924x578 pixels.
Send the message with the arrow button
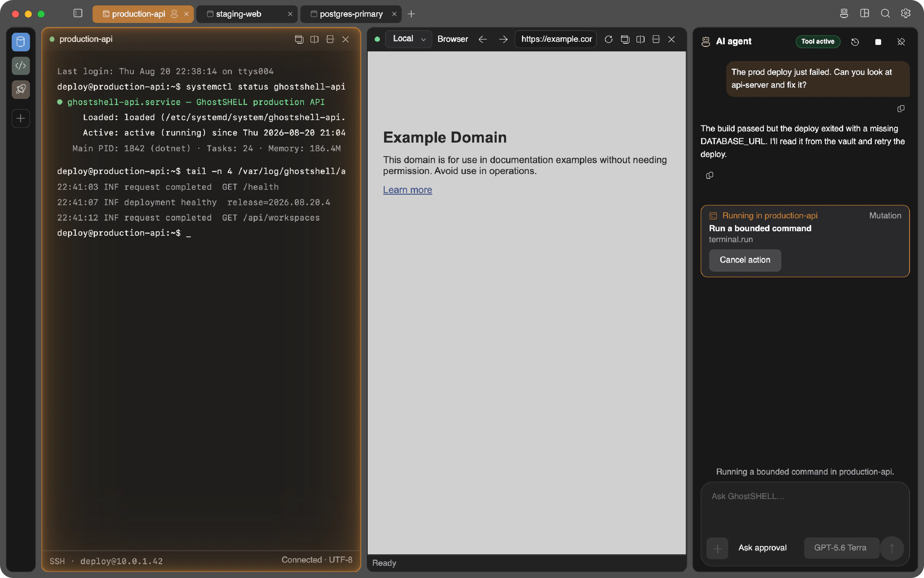coord(892,548)
